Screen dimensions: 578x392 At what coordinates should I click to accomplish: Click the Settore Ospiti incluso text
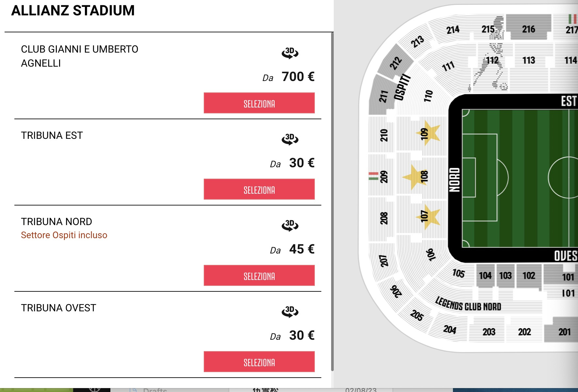point(64,235)
